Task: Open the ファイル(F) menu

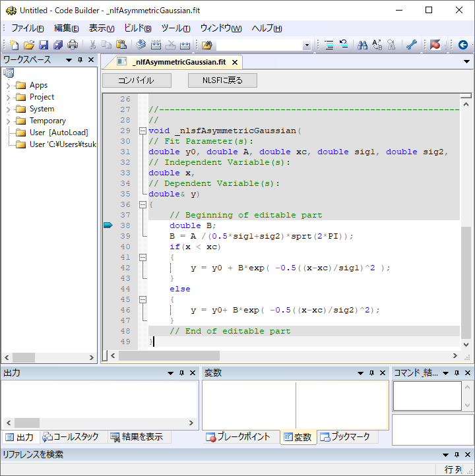Action: point(28,28)
